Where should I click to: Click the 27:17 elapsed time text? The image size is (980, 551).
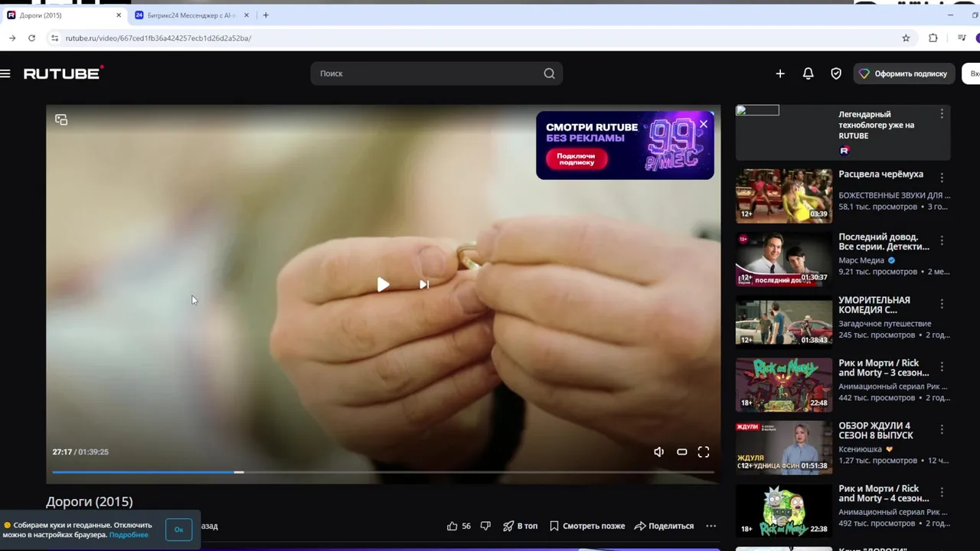point(62,452)
